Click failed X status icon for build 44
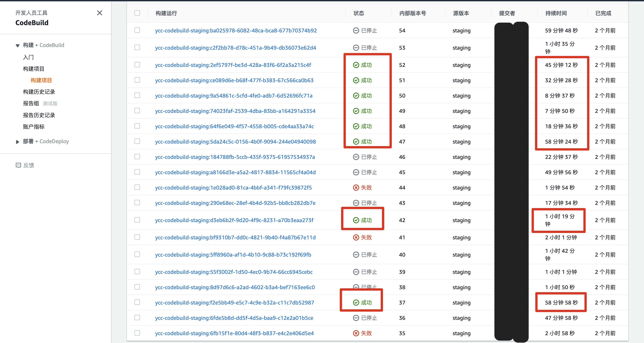Image resolution: width=644 pixels, height=343 pixels. 356,187
